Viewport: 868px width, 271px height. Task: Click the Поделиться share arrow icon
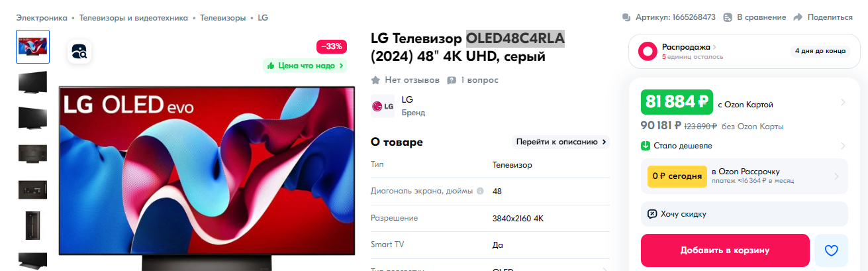798,17
